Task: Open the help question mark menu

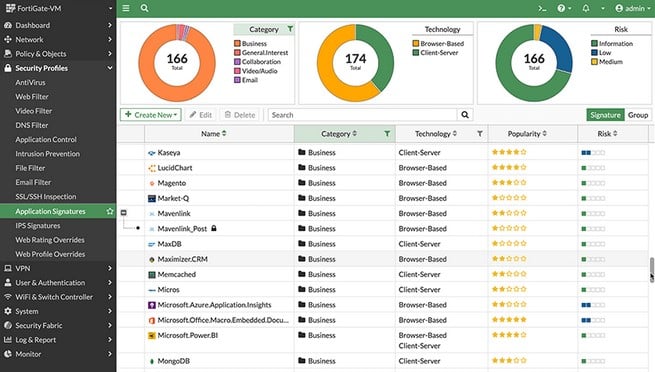Action: [x=564, y=8]
